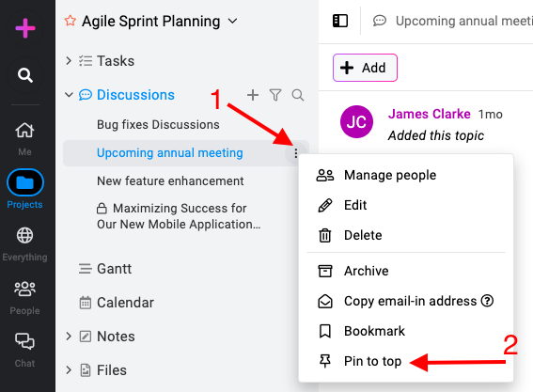This screenshot has height=392, width=533.
Task: Click the pink plus create icon
Action: tap(25, 28)
